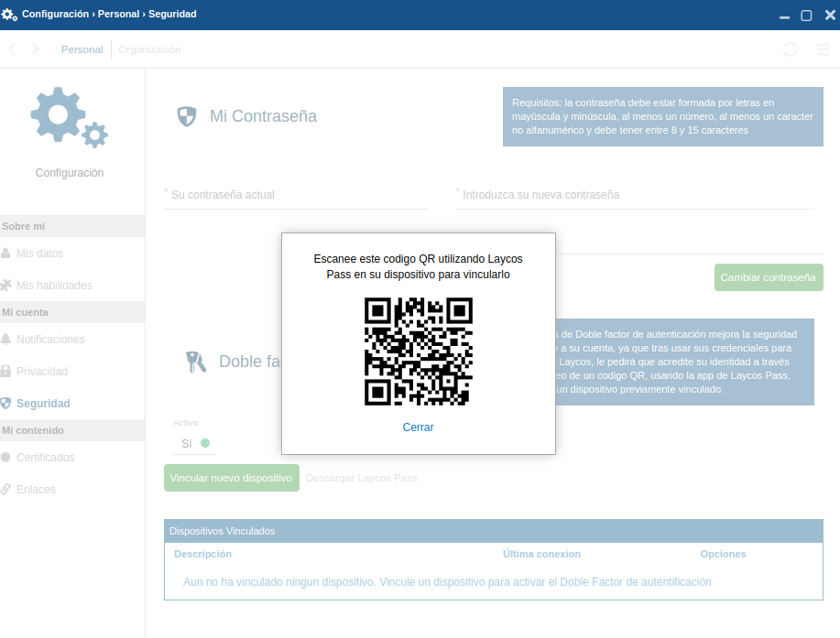Focus the Introduzca su nueva contraseña field

pos(634,195)
